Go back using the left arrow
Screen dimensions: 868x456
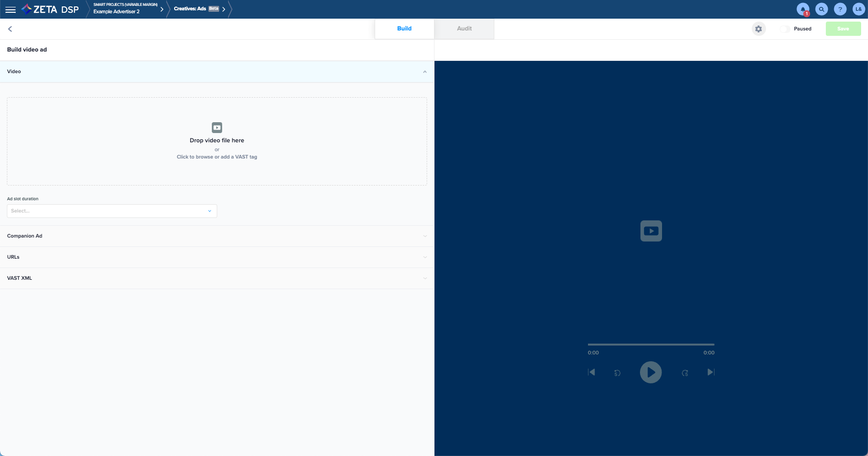pos(10,29)
